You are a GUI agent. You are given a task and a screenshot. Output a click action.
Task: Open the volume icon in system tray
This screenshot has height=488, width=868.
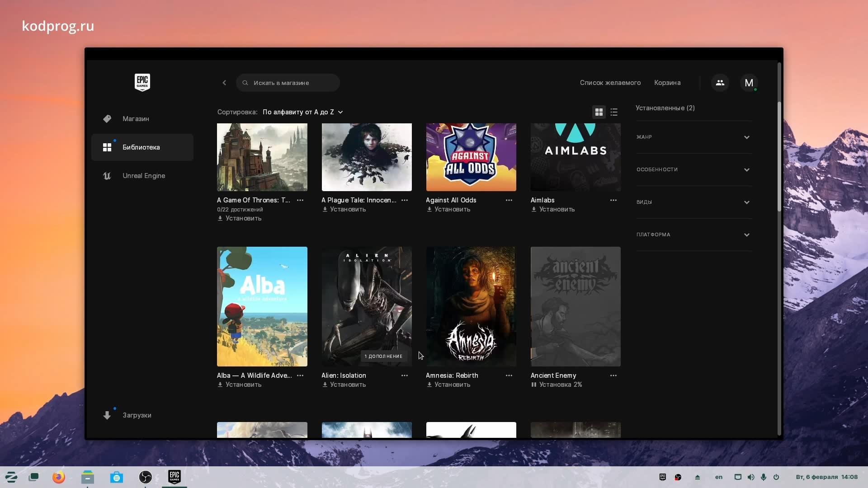(751, 477)
